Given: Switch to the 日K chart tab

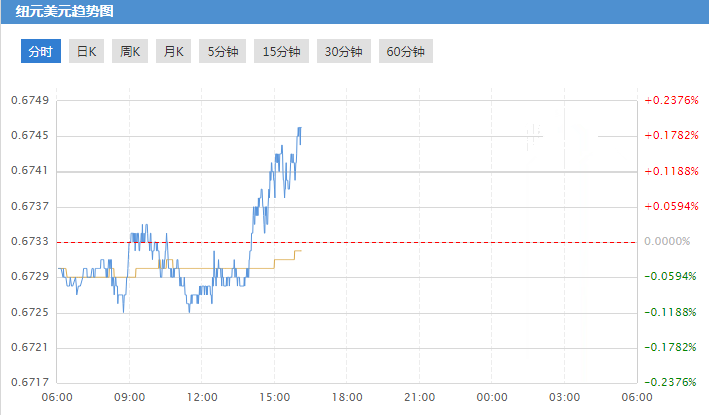Looking at the screenshot, I should pyautogui.click(x=87, y=52).
